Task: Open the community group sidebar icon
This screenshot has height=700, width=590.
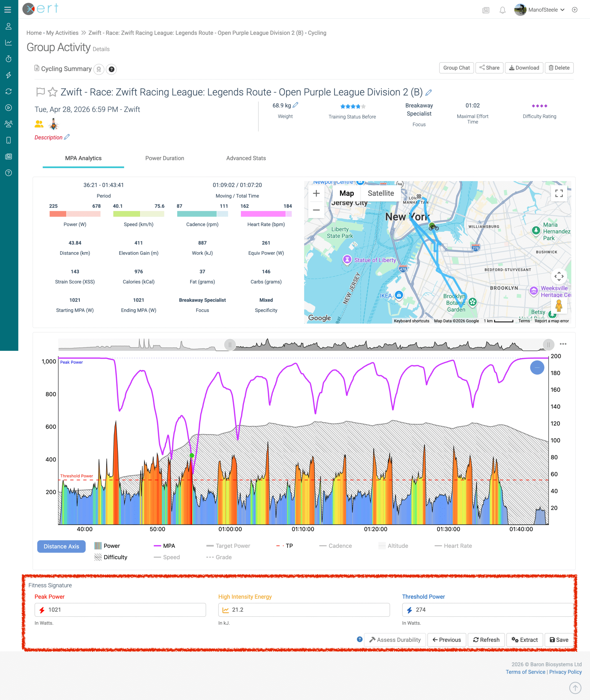Action: coord(9,124)
